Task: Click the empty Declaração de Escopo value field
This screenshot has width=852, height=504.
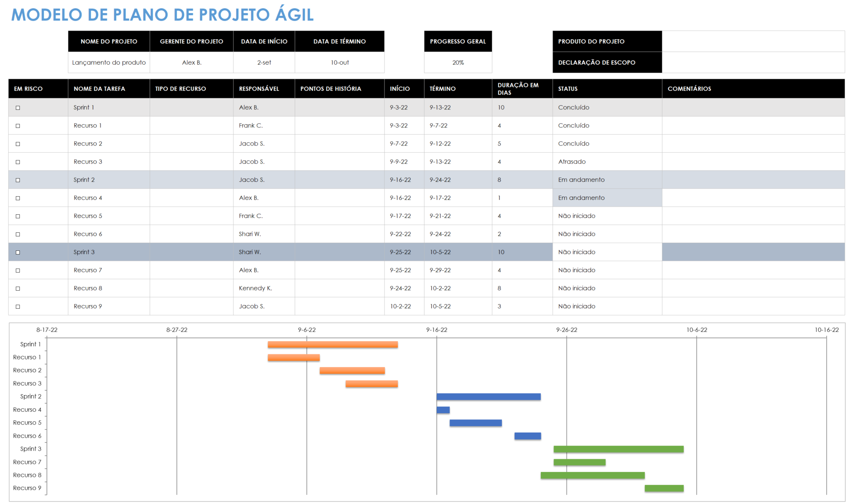Action: point(753,62)
